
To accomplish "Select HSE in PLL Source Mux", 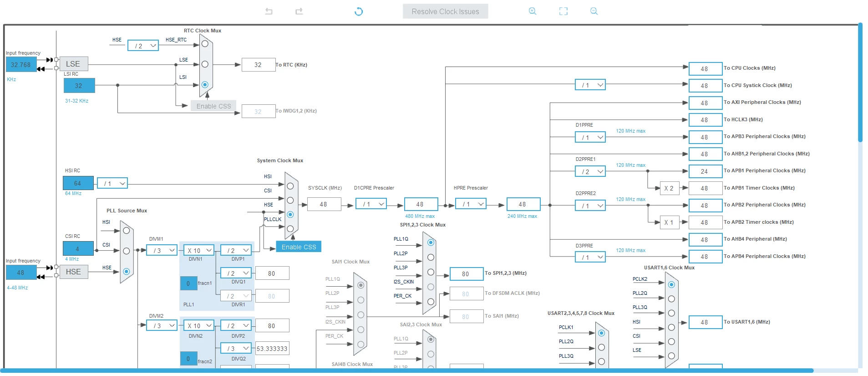I will (x=127, y=272).
